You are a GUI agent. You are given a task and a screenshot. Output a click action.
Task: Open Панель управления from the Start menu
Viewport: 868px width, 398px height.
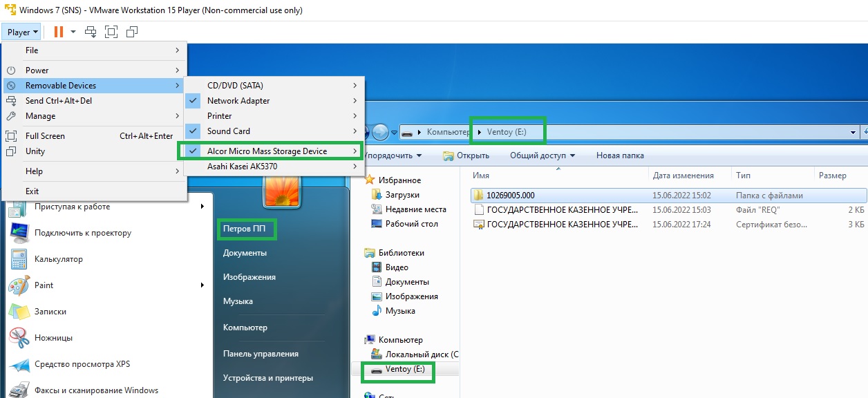pos(261,354)
